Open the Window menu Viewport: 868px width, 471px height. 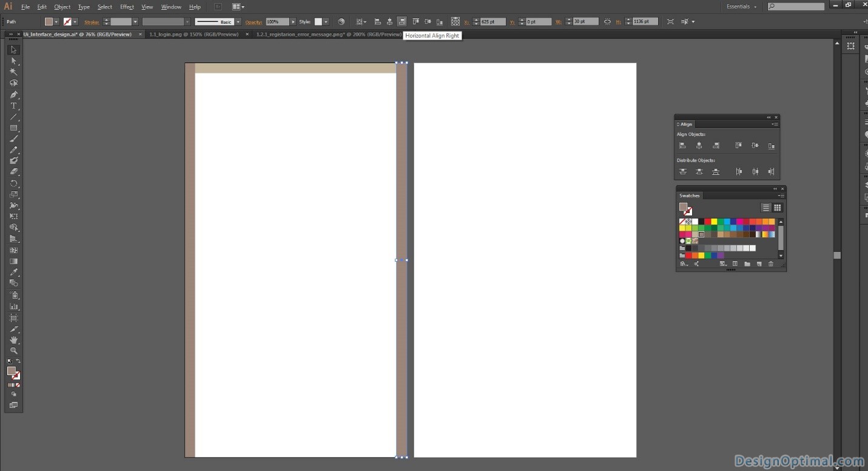coord(171,7)
